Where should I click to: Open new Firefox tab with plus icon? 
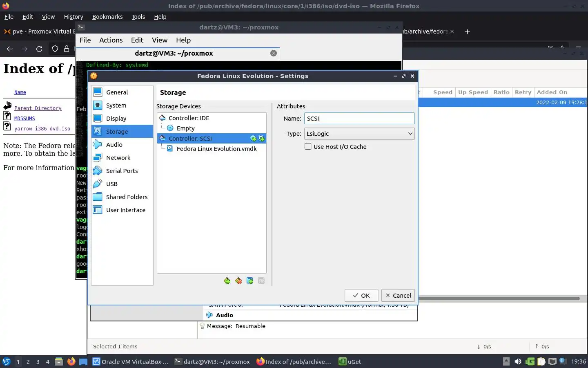pos(468,31)
